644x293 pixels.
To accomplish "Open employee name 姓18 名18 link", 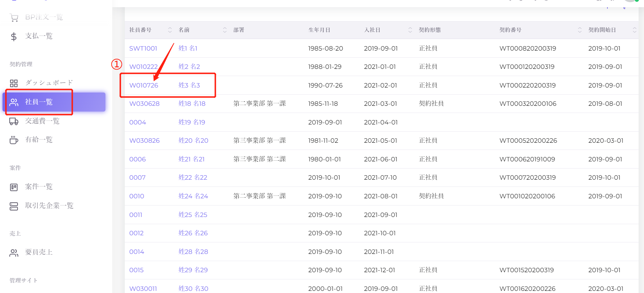I will 192,104.
